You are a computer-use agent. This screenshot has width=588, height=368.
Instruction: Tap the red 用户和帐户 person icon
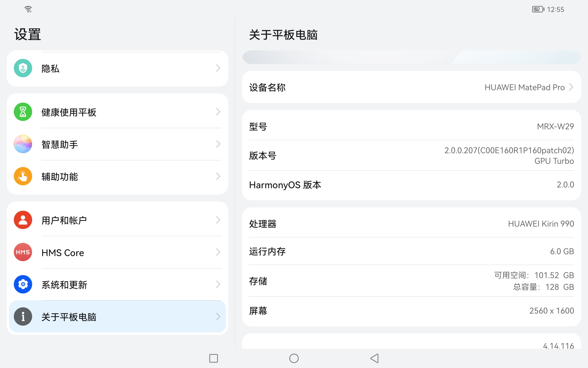click(23, 220)
